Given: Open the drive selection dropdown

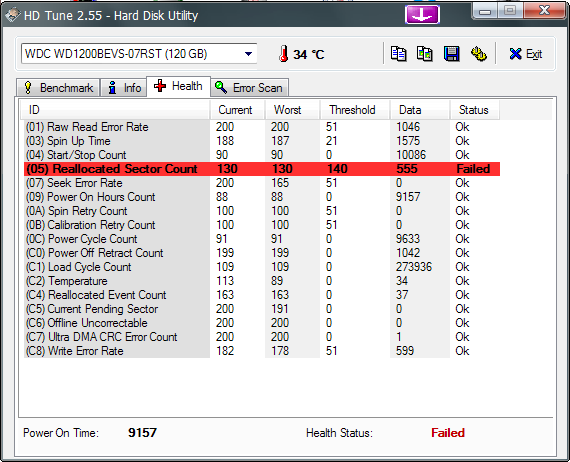Looking at the screenshot, I should pos(248,54).
